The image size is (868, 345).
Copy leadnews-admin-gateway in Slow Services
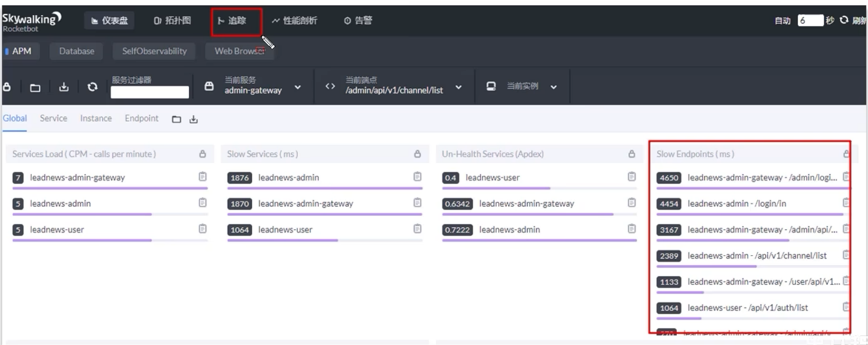pyautogui.click(x=417, y=203)
